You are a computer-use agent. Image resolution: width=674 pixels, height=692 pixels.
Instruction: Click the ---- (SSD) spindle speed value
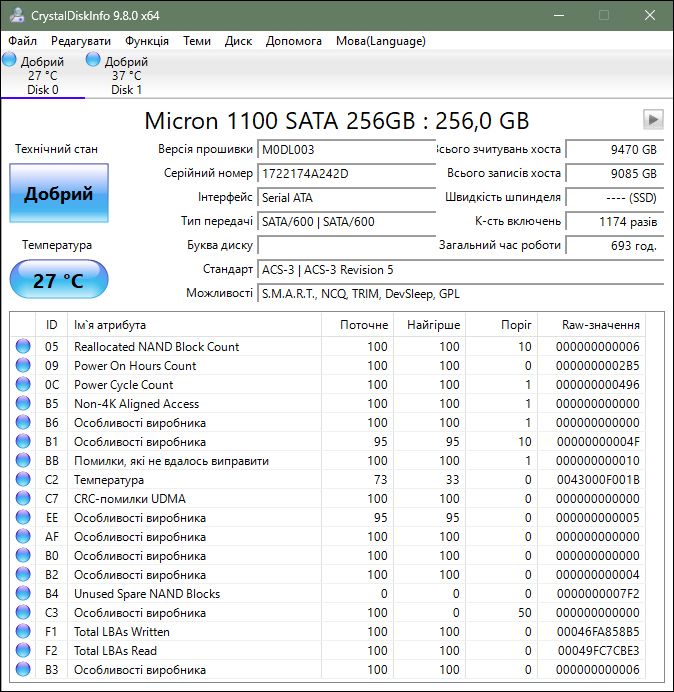point(614,197)
